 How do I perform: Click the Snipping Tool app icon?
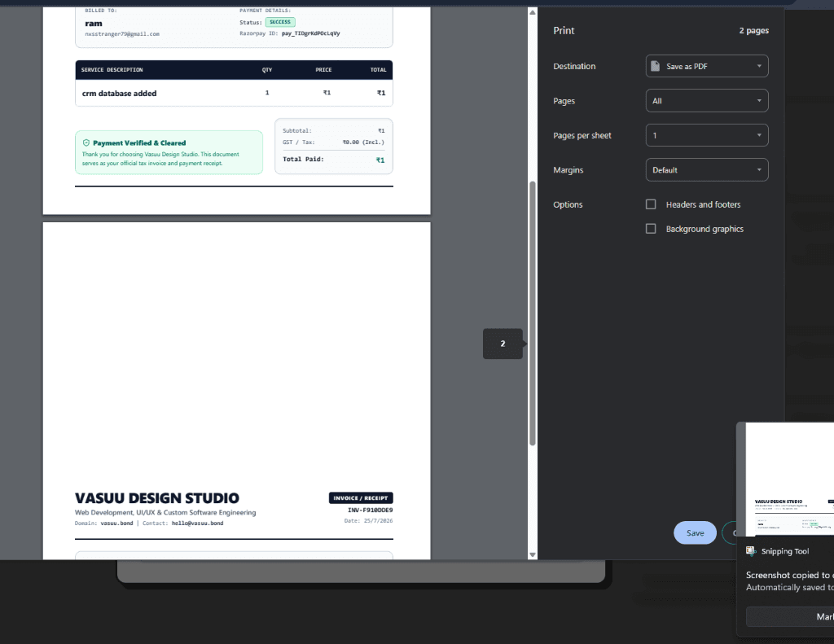(751, 551)
